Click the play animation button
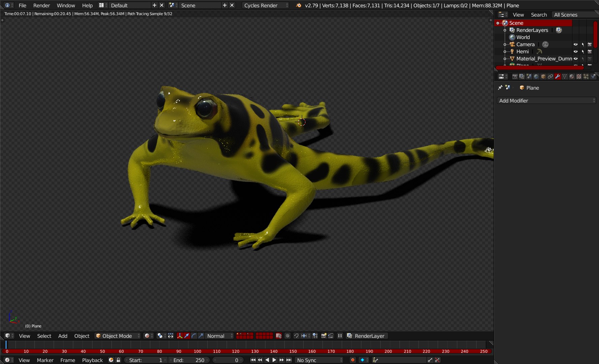Image resolution: width=599 pixels, height=364 pixels. [274, 360]
